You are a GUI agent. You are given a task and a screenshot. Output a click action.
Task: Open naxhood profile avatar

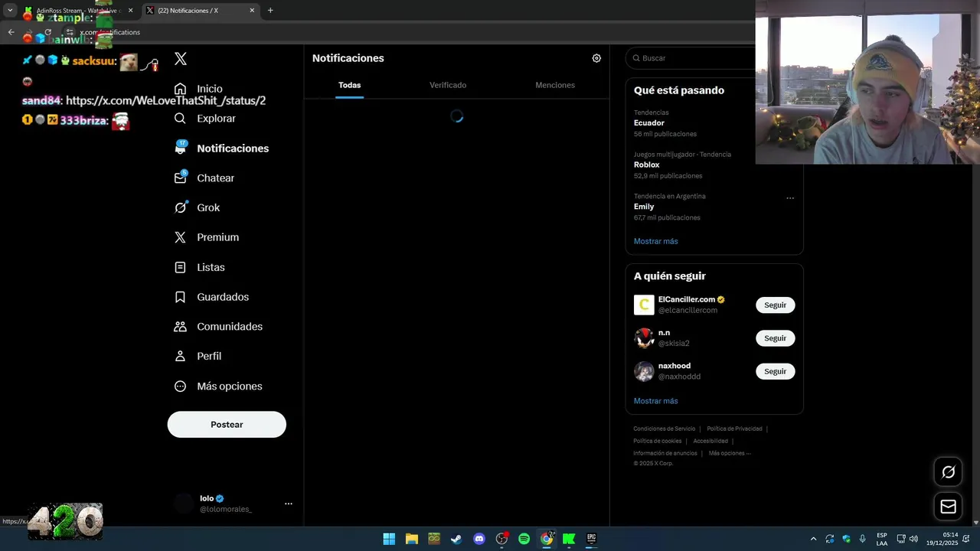pyautogui.click(x=644, y=371)
